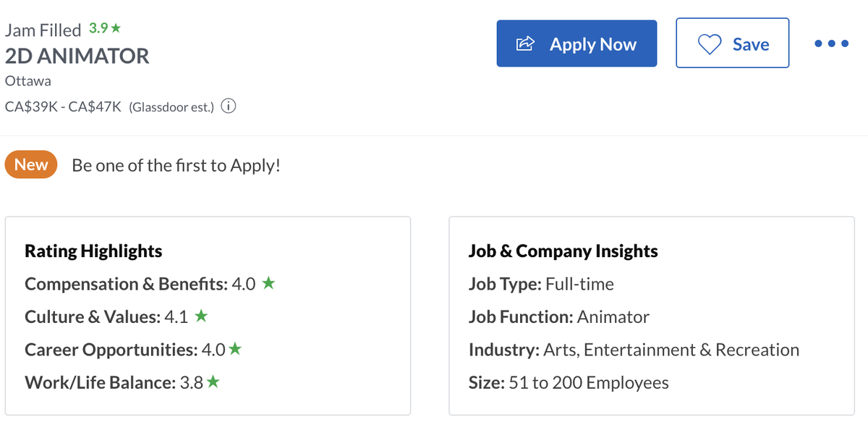Click the salary estimate info icon
This screenshot has height=438, width=868.
tap(228, 107)
